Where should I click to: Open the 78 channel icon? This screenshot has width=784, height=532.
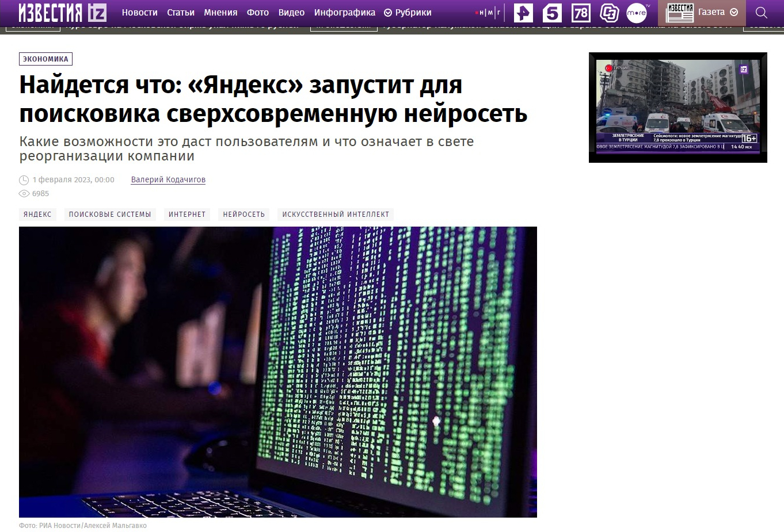[x=581, y=13]
